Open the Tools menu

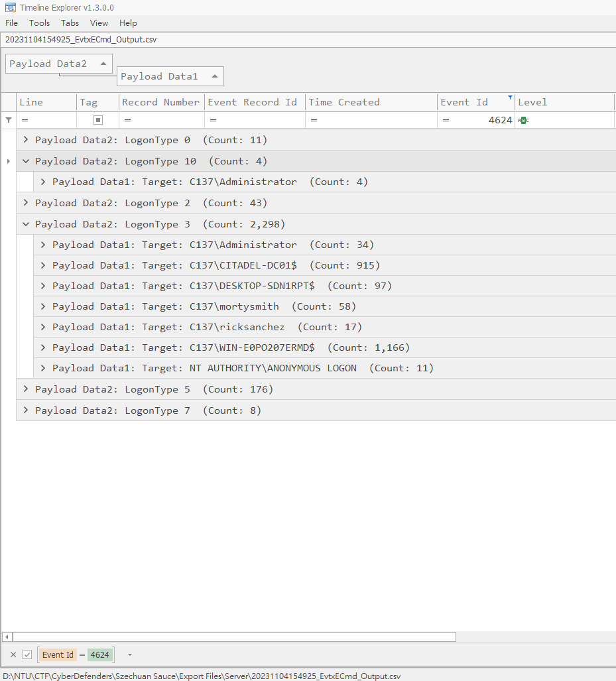(x=40, y=23)
